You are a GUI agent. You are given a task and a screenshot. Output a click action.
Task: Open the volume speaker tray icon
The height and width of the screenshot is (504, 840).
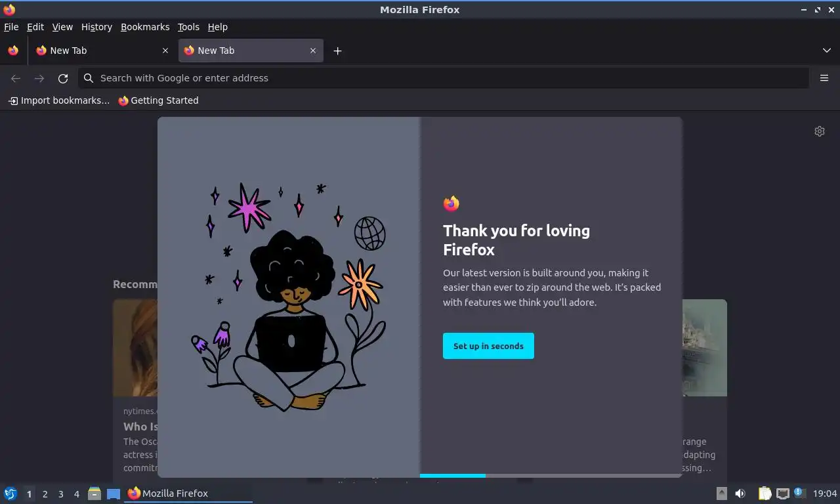click(740, 493)
